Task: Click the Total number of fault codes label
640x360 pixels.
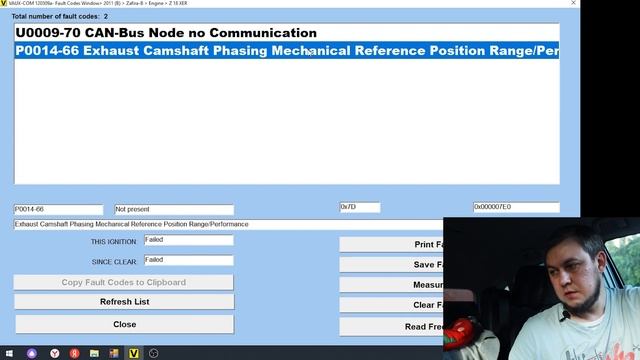Action: click(60, 16)
